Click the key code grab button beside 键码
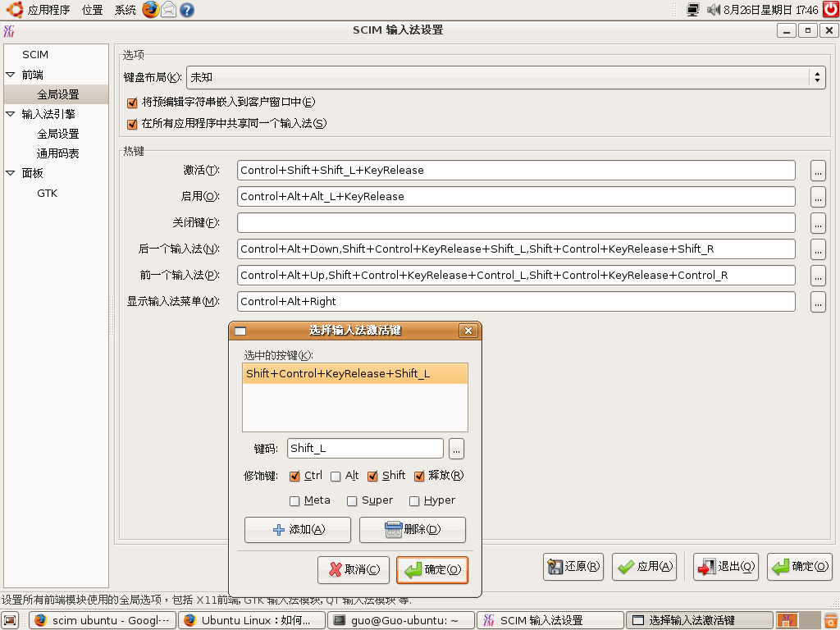This screenshot has height=630, width=840. 456,449
